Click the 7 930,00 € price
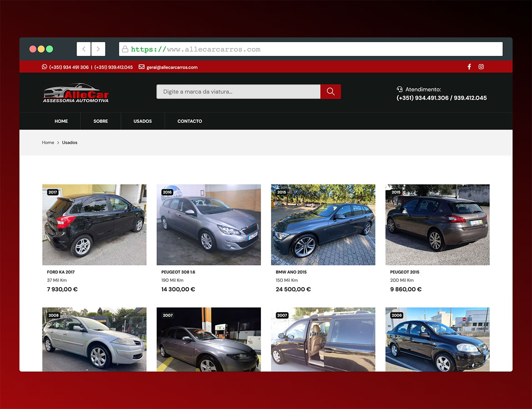532x409 pixels. pos(62,289)
